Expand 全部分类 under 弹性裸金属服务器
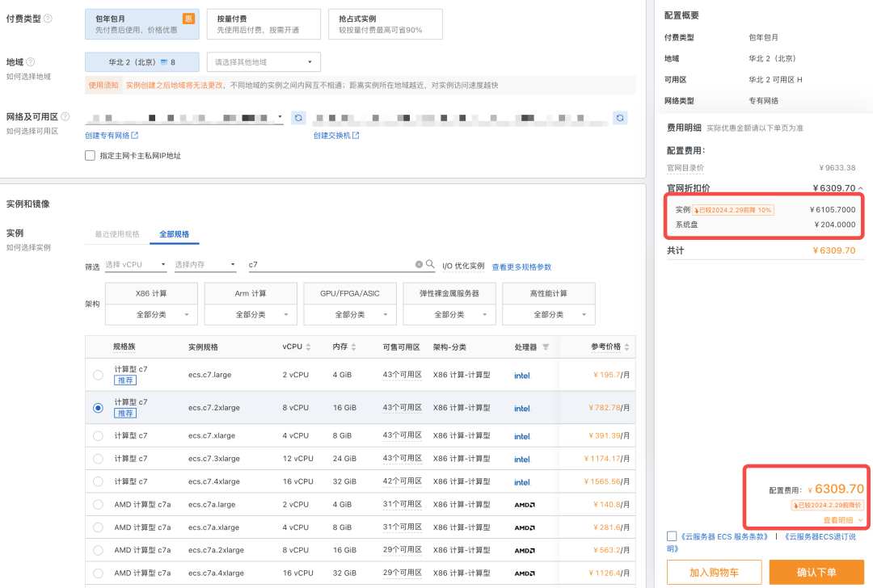Screen dimensions: 873x588 [449, 314]
